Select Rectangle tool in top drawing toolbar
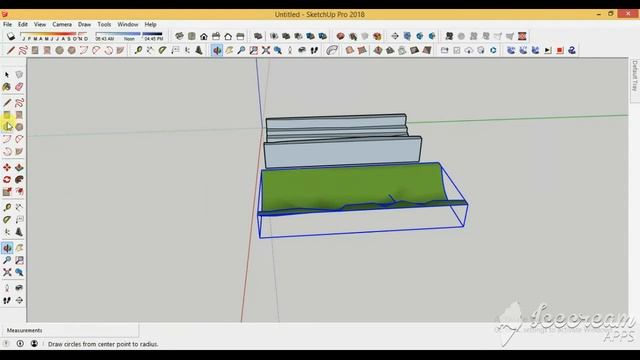Image resolution: width=640 pixels, height=360 pixels. (x=35, y=50)
